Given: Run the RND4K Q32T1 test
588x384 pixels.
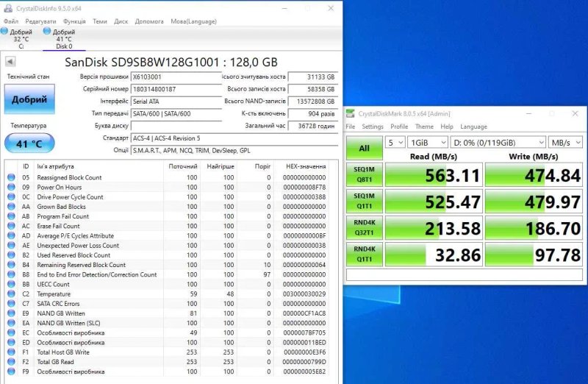Looking at the screenshot, I should (x=364, y=227).
